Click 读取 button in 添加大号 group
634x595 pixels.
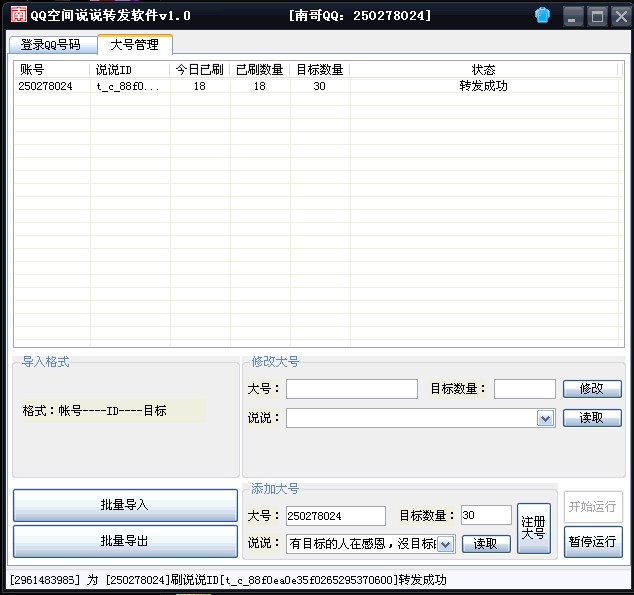486,544
